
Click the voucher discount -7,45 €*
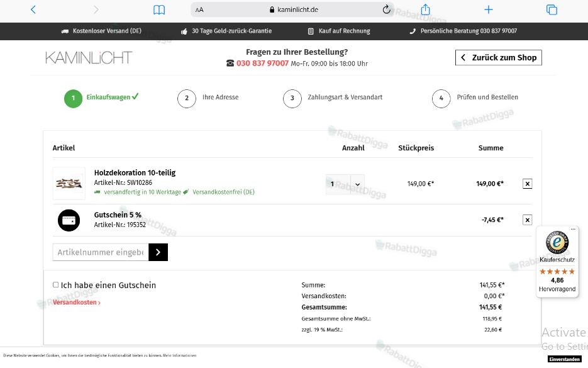tap(493, 220)
